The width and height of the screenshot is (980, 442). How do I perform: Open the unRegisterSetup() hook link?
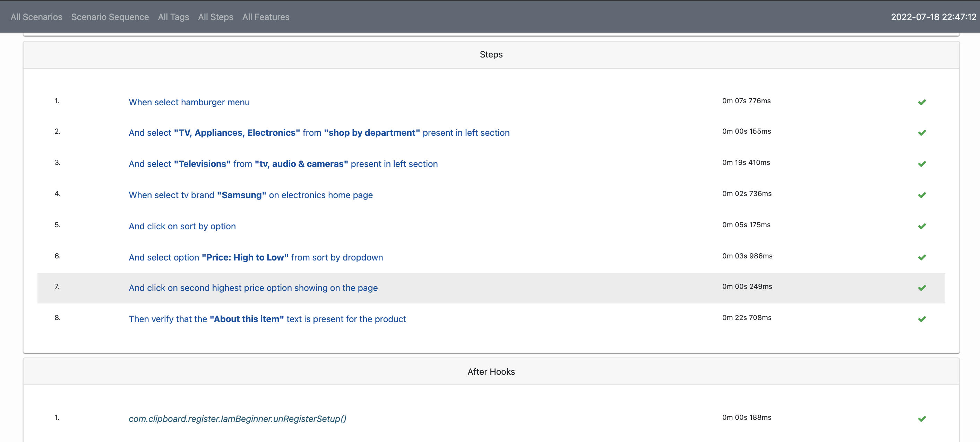click(237, 418)
